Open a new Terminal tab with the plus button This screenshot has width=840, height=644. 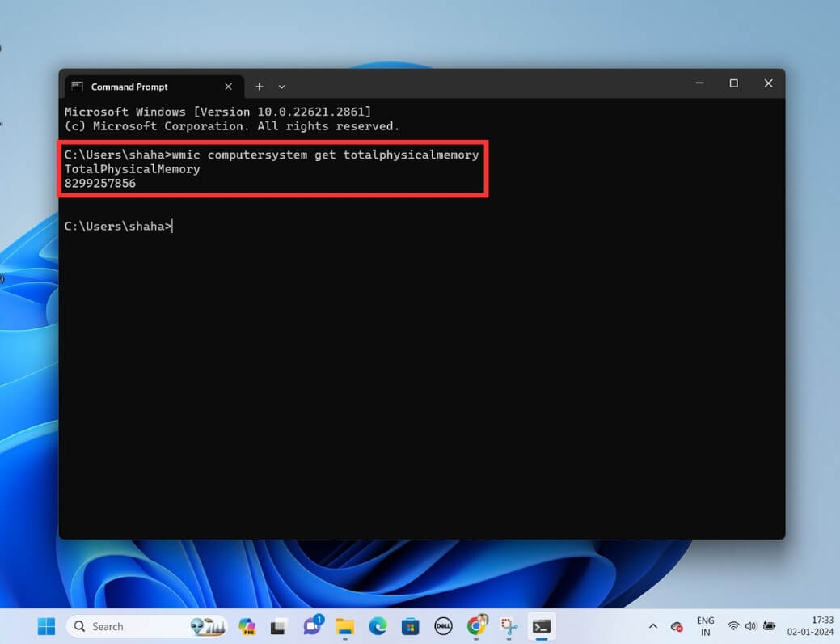[x=259, y=87]
